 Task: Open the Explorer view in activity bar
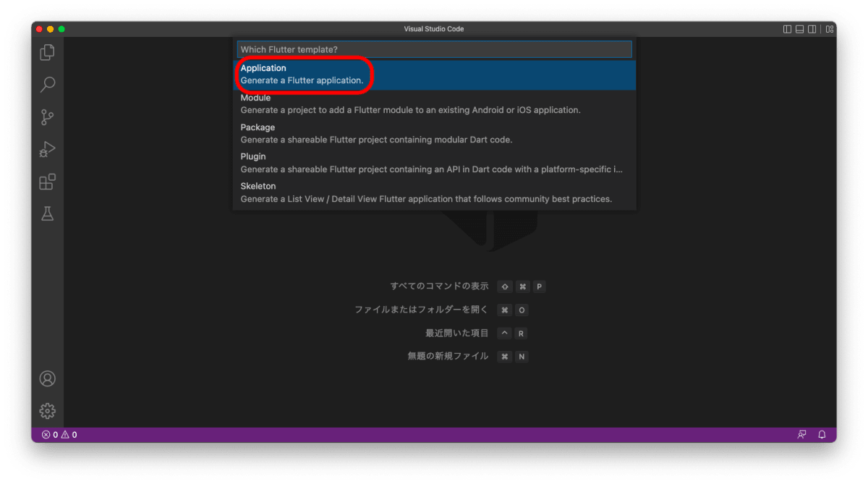[47, 52]
